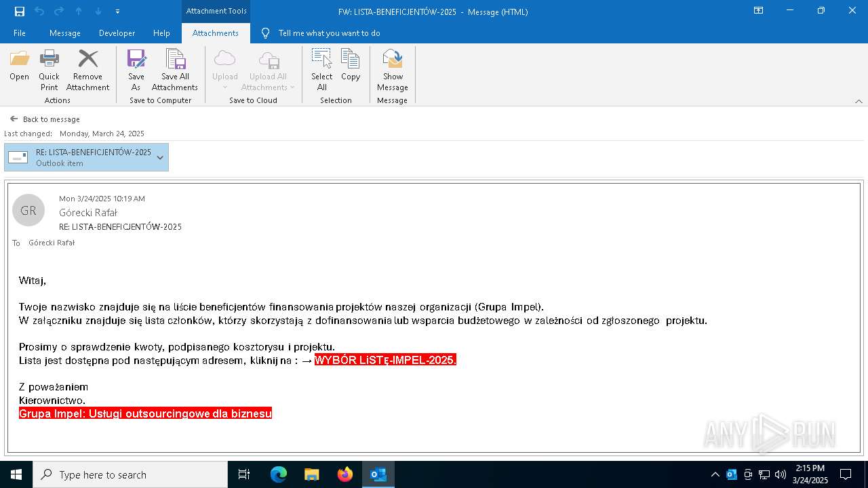
Task: Open the File tab
Action: coord(20,33)
